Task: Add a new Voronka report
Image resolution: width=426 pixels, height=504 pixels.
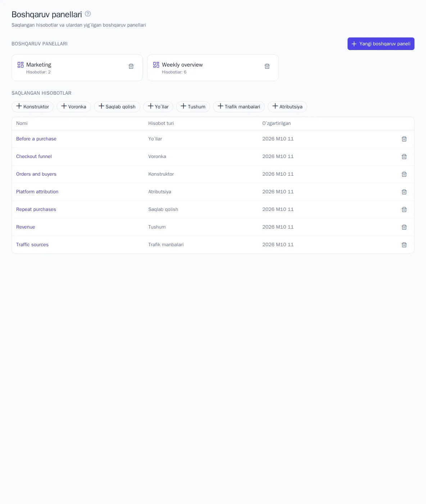Action: [x=74, y=107]
